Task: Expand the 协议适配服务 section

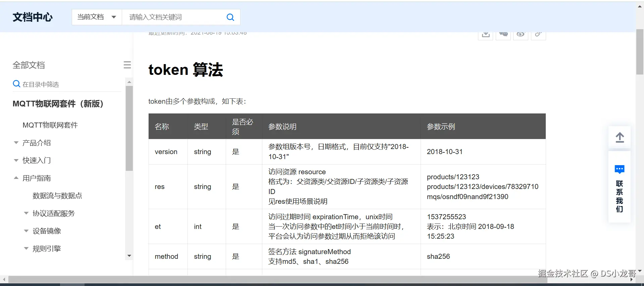Action: (x=26, y=213)
